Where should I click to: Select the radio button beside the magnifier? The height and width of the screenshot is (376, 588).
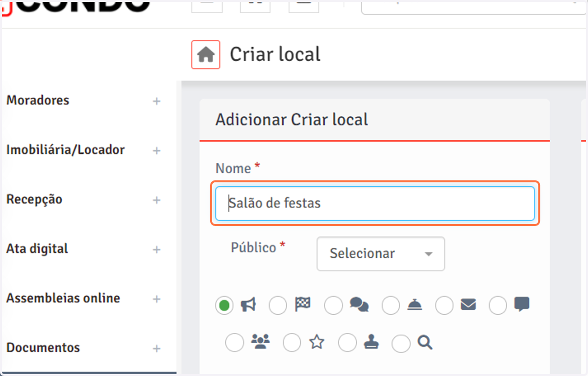click(x=401, y=343)
